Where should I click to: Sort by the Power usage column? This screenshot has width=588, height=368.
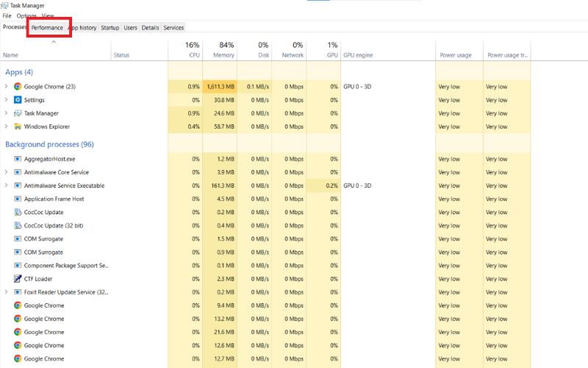click(459, 54)
